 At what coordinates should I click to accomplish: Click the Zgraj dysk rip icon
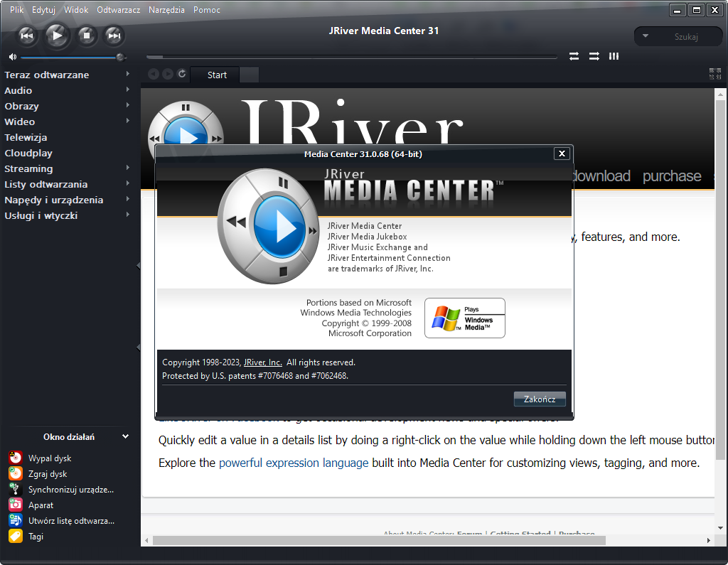16,473
